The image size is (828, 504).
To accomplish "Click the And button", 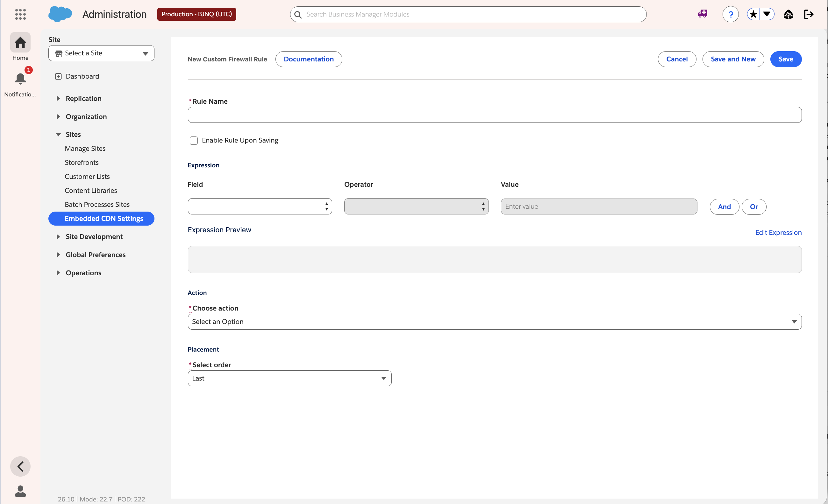I will tap(724, 207).
